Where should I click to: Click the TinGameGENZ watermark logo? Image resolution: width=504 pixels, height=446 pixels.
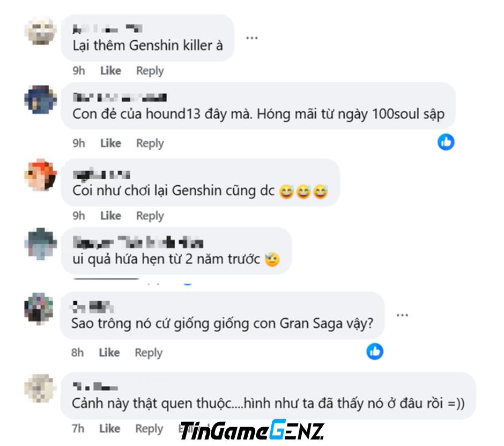[252, 430]
